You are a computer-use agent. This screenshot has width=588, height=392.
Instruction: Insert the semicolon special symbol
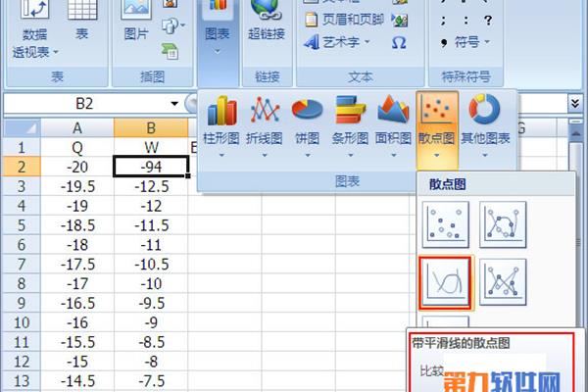(x=444, y=21)
